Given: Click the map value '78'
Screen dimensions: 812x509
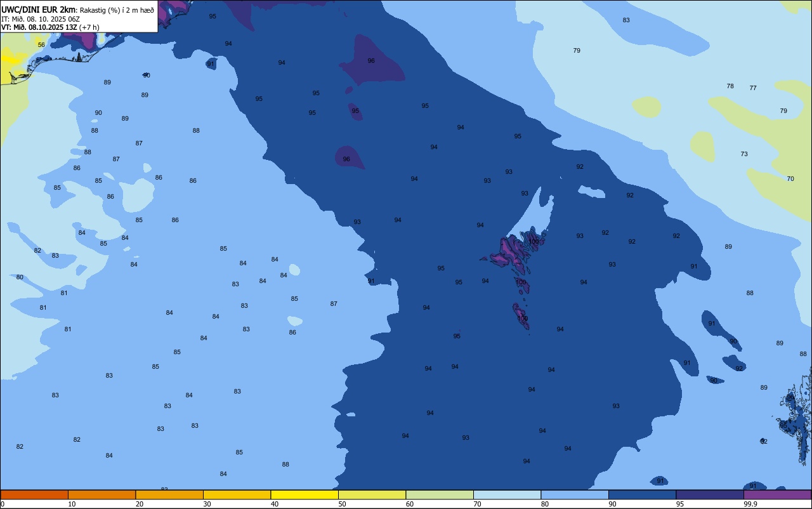Looking at the screenshot, I should click(730, 86).
